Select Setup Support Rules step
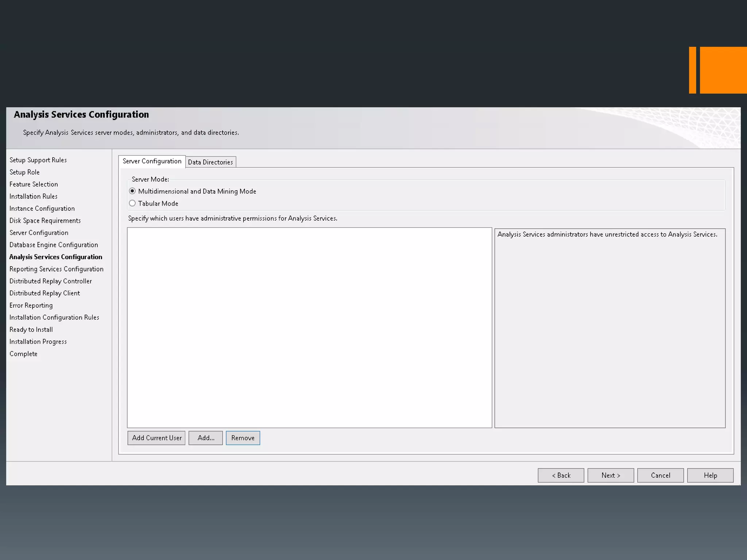This screenshot has width=747, height=560. (x=38, y=160)
